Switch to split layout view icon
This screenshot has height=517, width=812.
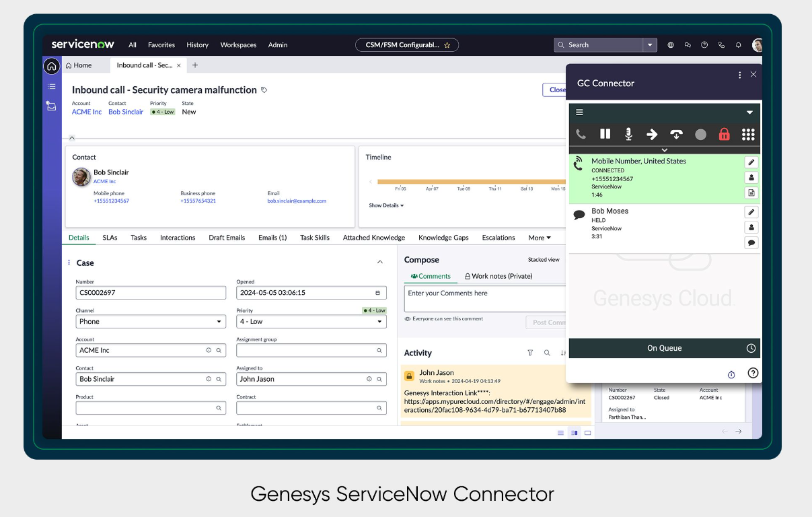pyautogui.click(x=574, y=433)
